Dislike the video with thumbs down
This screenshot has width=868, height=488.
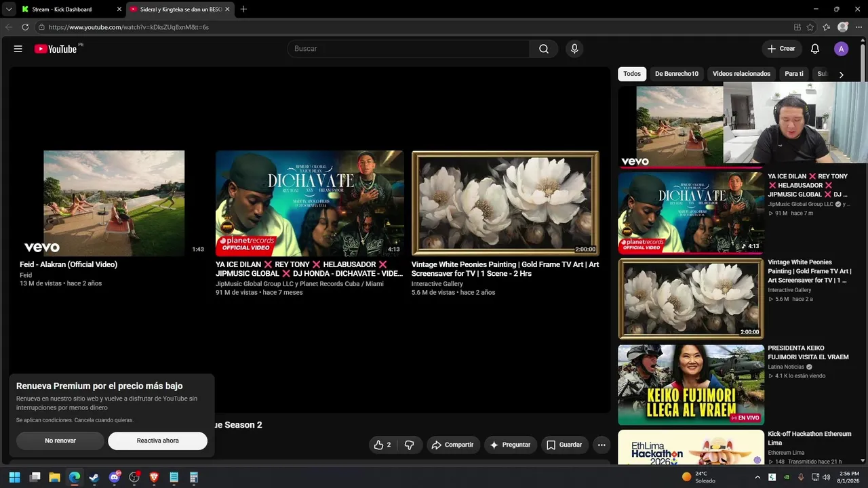[409, 445]
